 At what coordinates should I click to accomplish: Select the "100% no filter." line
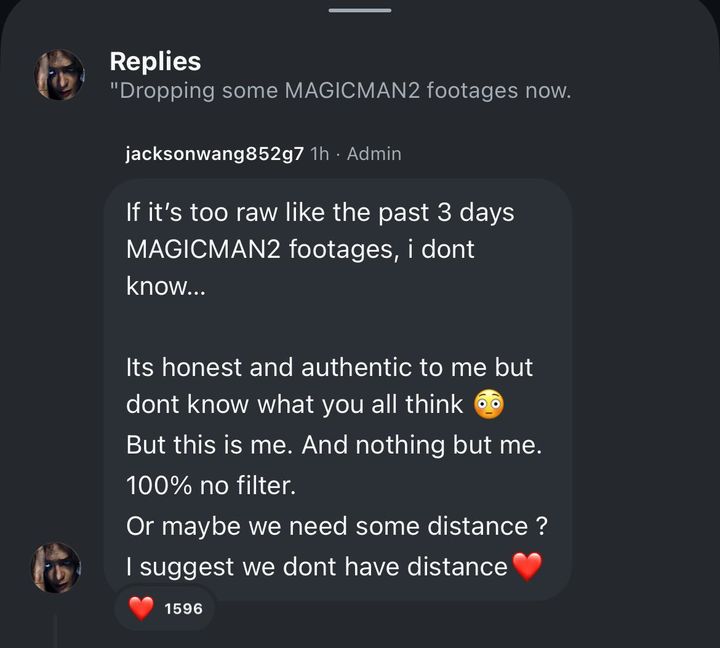pos(212,486)
